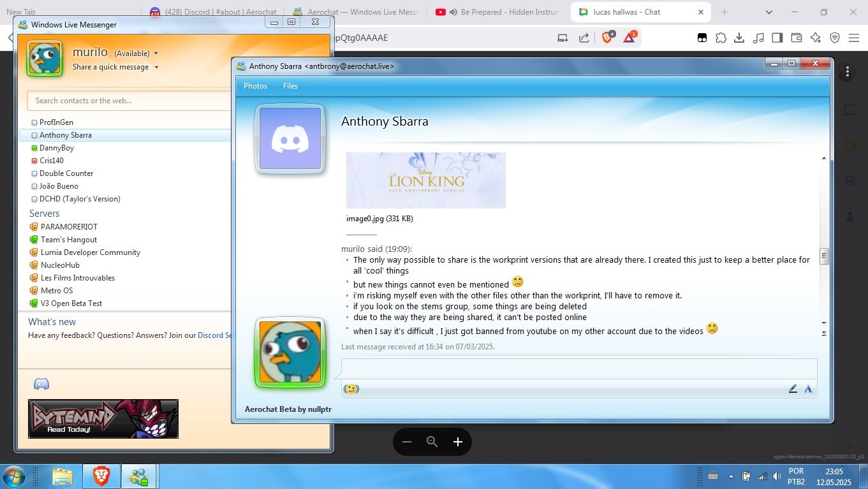Click the 'Discord' link under What's new
This screenshot has height=489, width=868.
[x=214, y=335]
